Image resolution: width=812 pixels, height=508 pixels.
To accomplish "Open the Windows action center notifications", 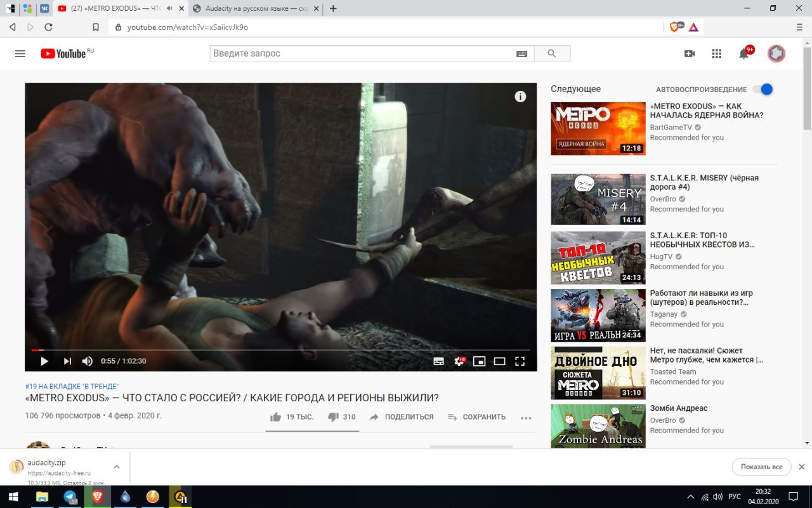I will click(x=793, y=497).
